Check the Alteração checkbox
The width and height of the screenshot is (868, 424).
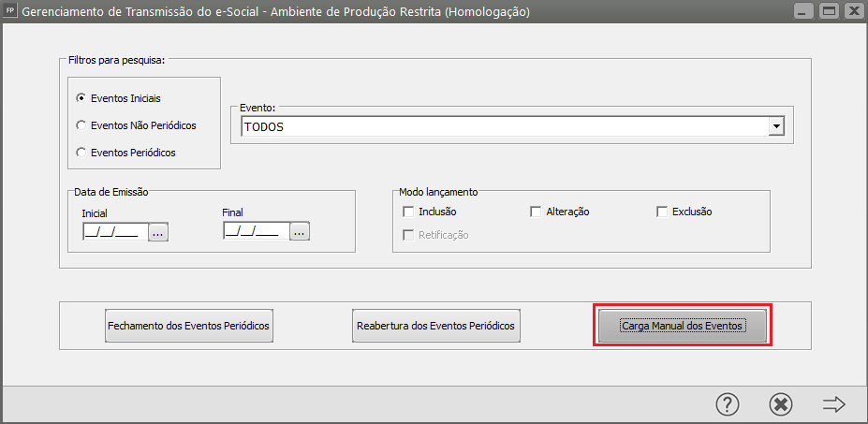(x=537, y=212)
